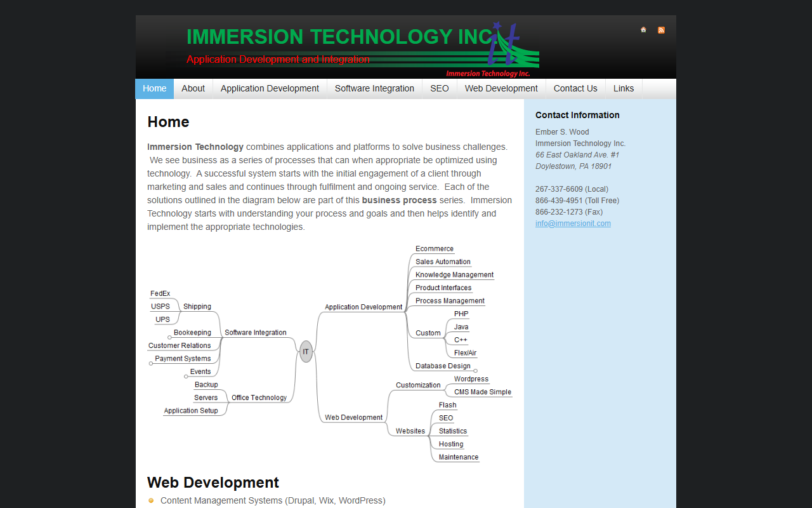Click the Custom node in the diagram
The image size is (812, 508).
click(428, 333)
